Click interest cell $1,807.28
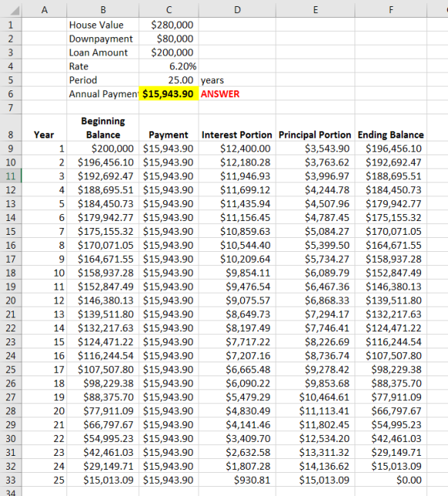The width and height of the screenshot is (448, 496). [237, 467]
